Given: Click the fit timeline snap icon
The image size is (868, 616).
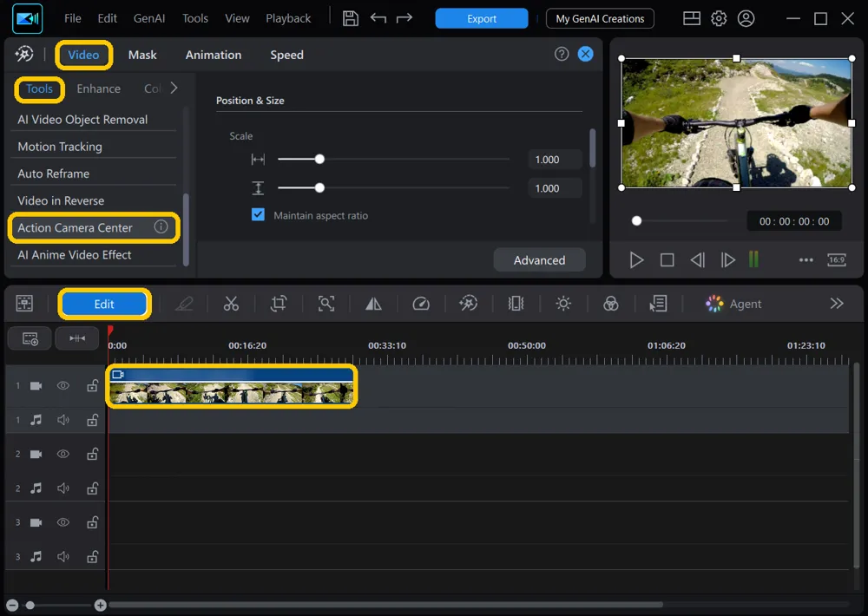Looking at the screenshot, I should [77, 338].
